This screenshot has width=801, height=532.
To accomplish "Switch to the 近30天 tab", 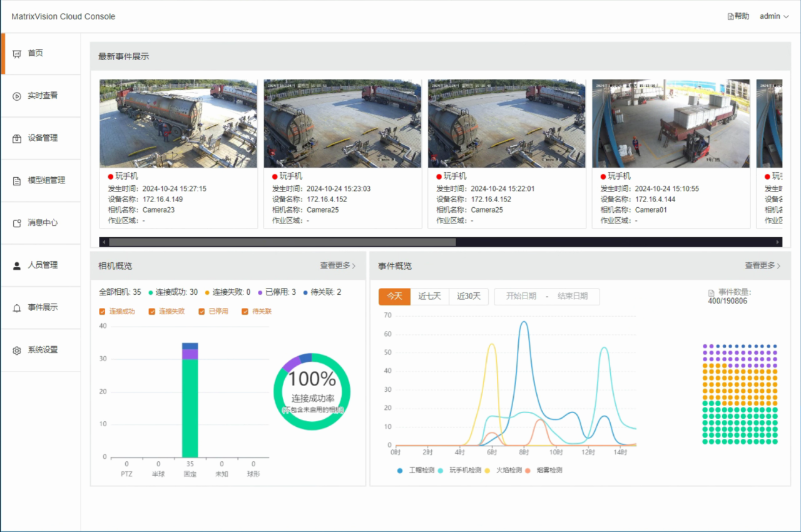I will tap(469, 297).
